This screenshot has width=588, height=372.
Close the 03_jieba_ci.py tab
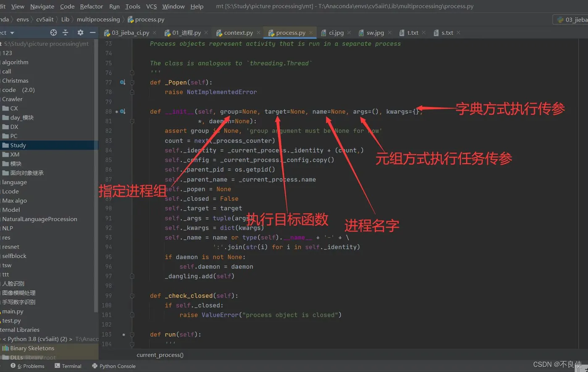(155, 32)
